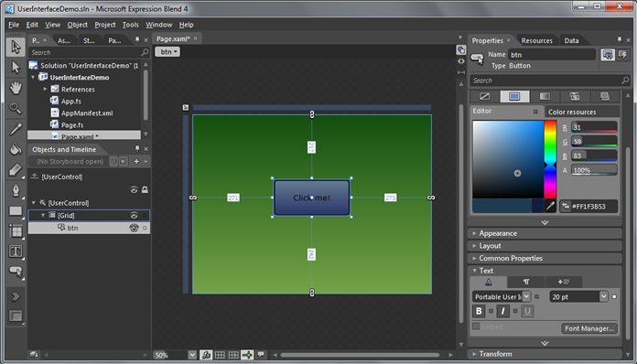
Task: Select the Direct Selection tool
Action: 16,68
